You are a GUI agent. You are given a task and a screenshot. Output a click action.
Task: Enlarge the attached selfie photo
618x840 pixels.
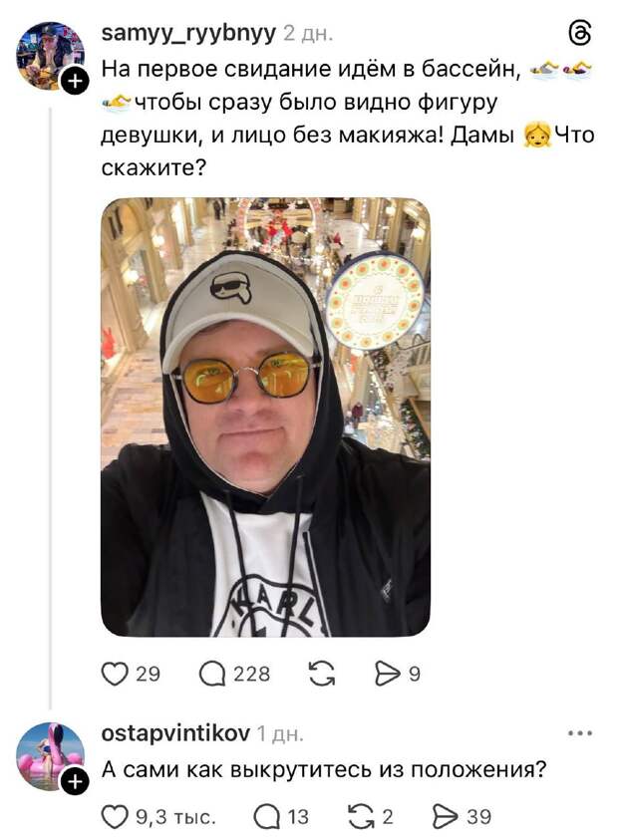coord(265,418)
